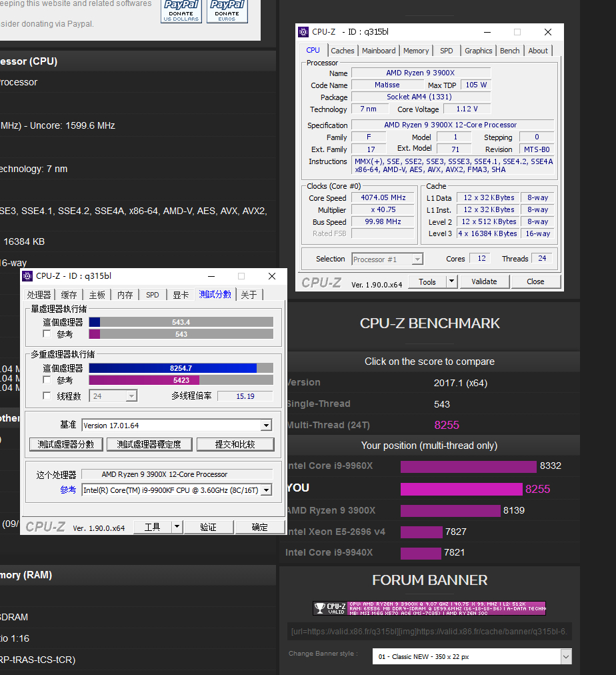The width and height of the screenshot is (616, 675).
Task: Click PayPal Donate US Dollars badge
Action: point(181,11)
